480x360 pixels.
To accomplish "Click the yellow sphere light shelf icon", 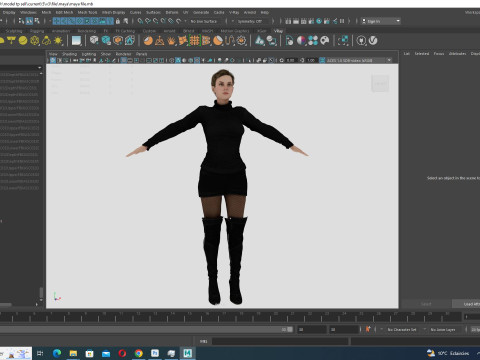I will [x=23, y=41].
